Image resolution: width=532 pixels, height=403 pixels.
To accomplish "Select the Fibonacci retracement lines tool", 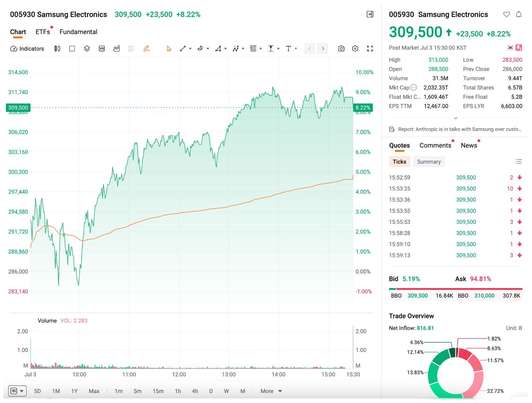I will coord(253,49).
